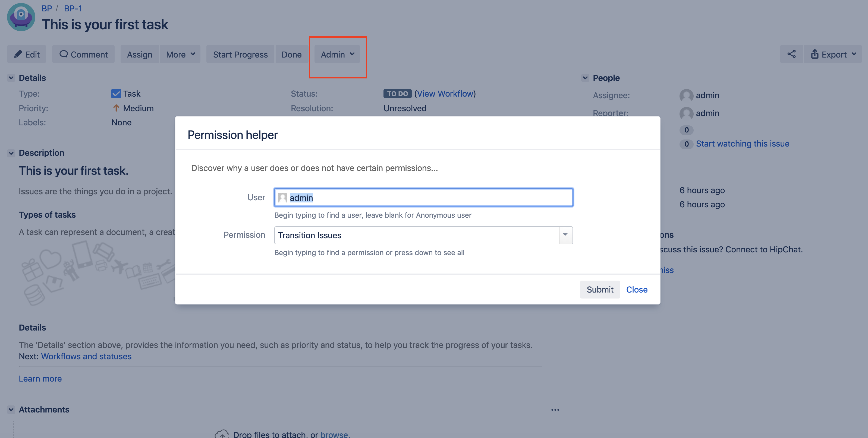The width and height of the screenshot is (868, 438).
Task: Click the assignee avatar next to admin
Action: (686, 96)
